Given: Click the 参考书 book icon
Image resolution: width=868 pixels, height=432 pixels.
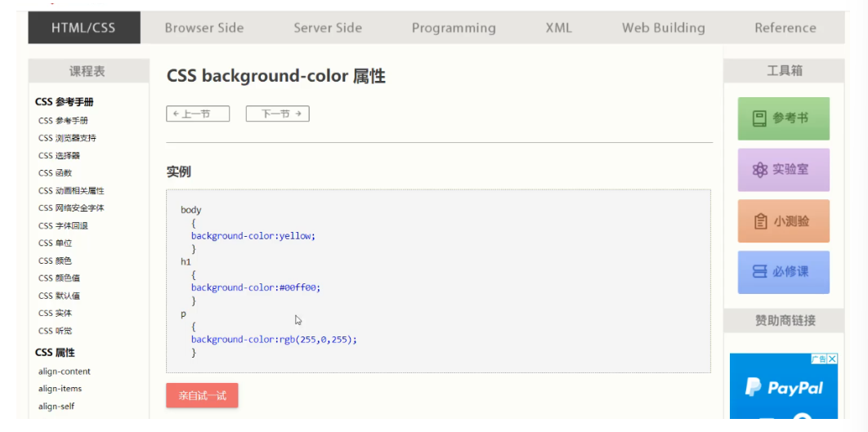Looking at the screenshot, I should point(759,118).
